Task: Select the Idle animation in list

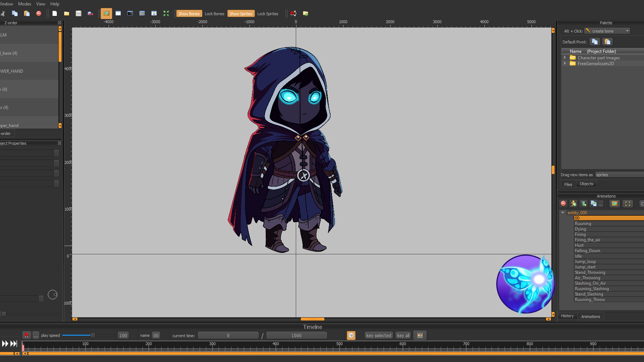Action: pos(578,256)
